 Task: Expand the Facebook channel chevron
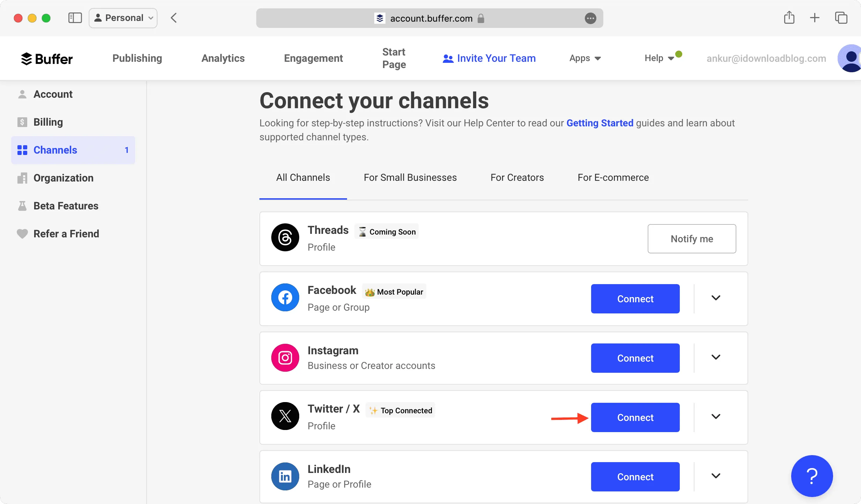(x=716, y=298)
